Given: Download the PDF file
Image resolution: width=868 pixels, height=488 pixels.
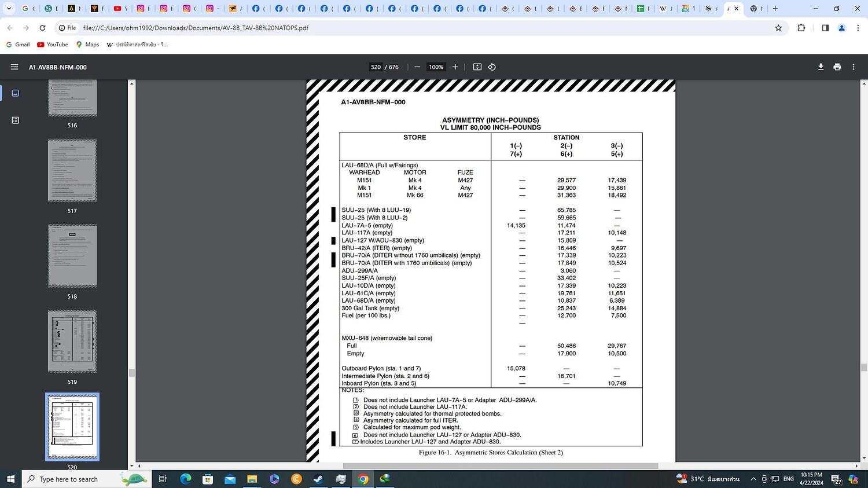Looking at the screenshot, I should click(x=821, y=67).
